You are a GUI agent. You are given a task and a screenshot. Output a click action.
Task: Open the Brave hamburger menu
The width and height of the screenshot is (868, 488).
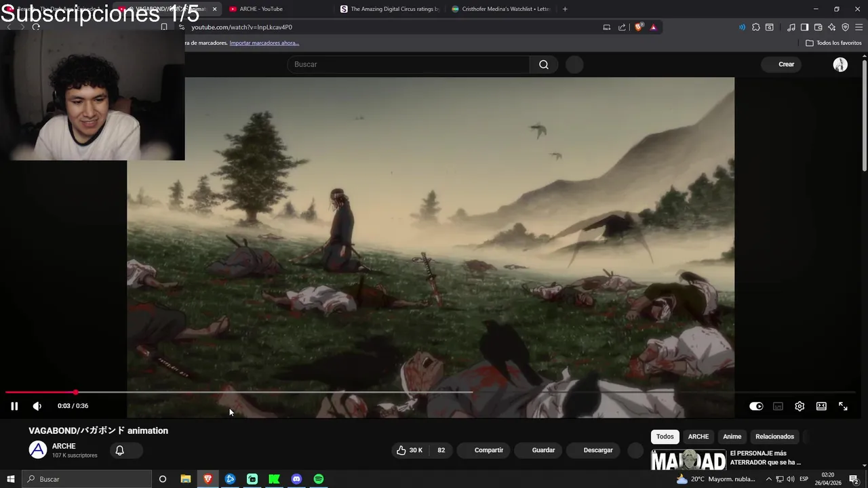pyautogui.click(x=859, y=27)
